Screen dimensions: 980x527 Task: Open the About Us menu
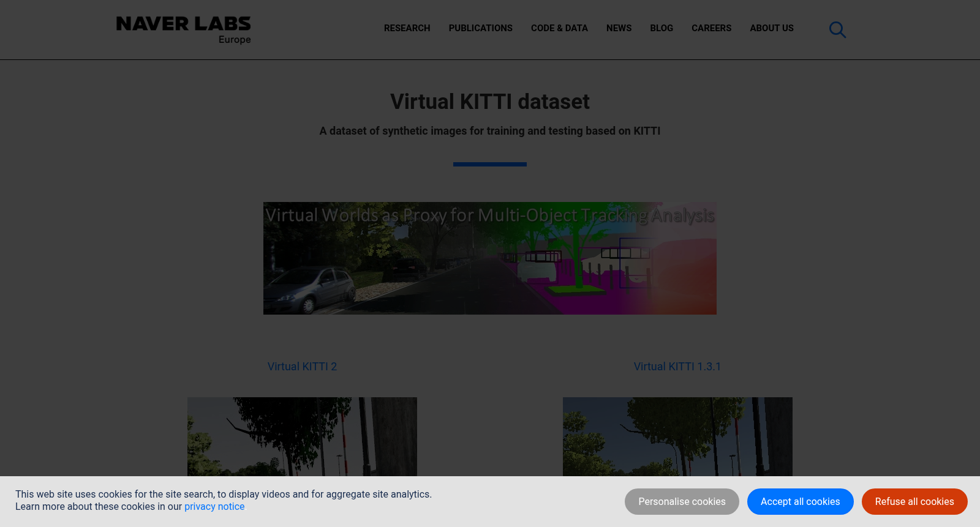click(x=771, y=28)
